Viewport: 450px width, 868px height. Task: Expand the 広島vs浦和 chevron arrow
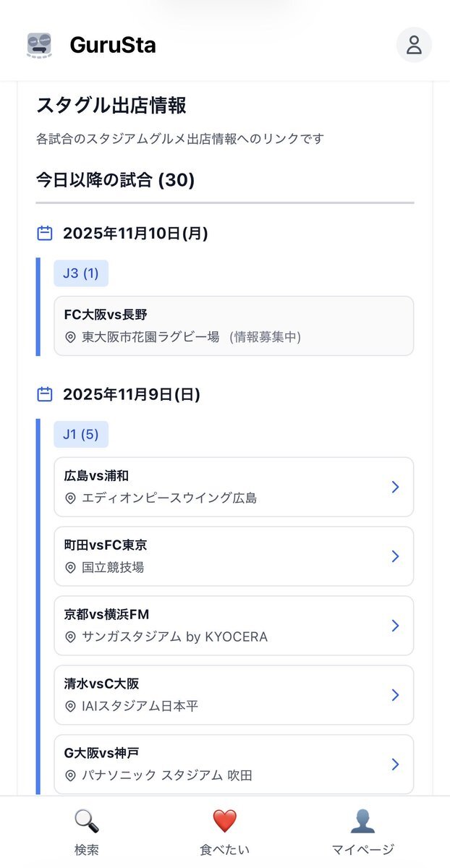[x=395, y=487]
